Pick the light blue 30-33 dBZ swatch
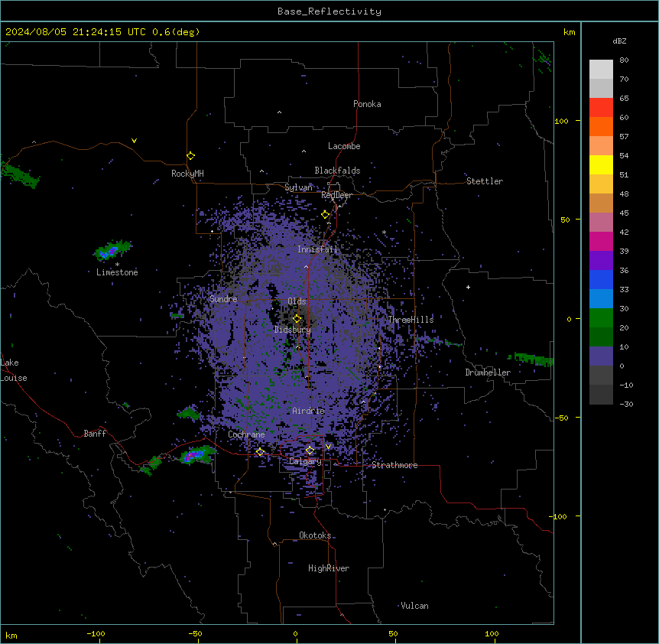This screenshot has width=659, height=644. click(601, 298)
